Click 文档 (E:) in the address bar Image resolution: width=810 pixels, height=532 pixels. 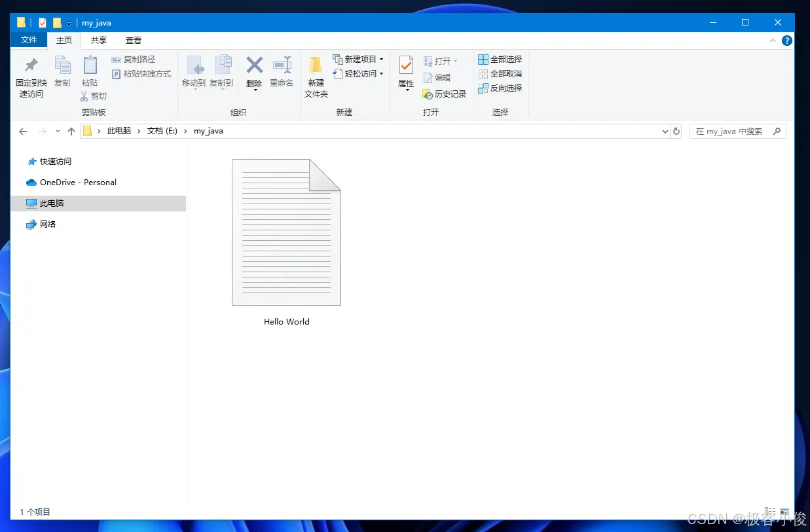click(162, 131)
